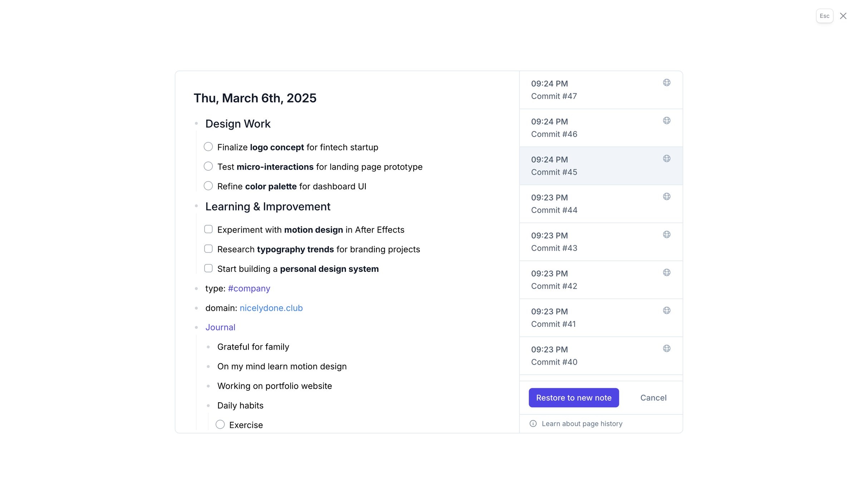The image size is (858, 504).
Task: Collapse the Learning & Improvement bullet
Action: 196,206
